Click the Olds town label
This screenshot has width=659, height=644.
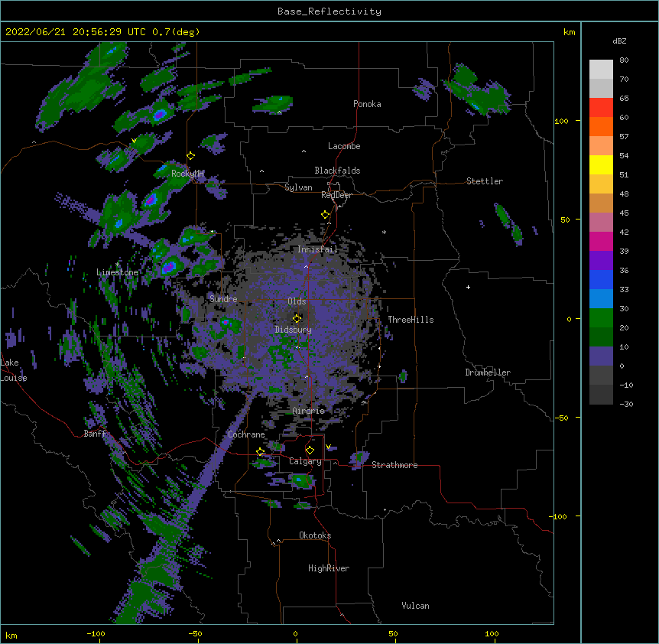coord(297,301)
